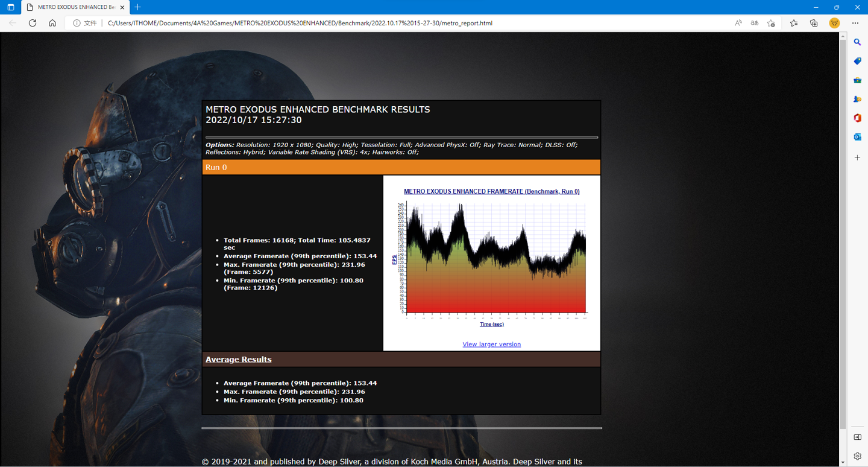
Task: Open the Collections panel
Action: click(x=814, y=23)
